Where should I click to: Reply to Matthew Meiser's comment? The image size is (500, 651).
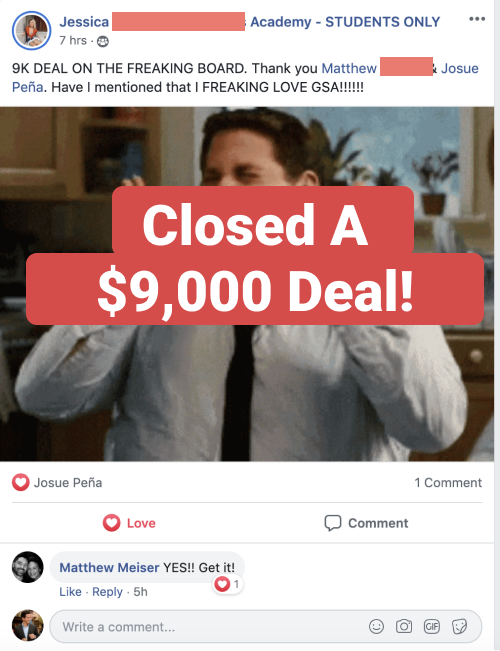click(x=107, y=592)
